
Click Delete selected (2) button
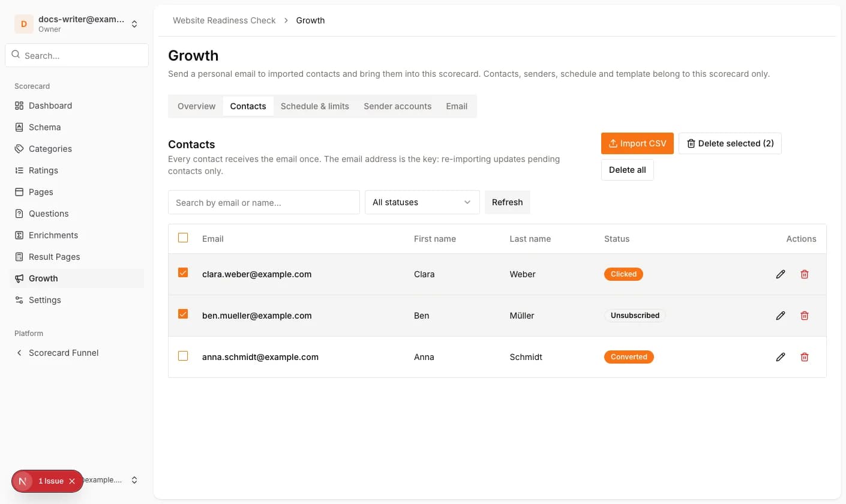pyautogui.click(x=730, y=143)
